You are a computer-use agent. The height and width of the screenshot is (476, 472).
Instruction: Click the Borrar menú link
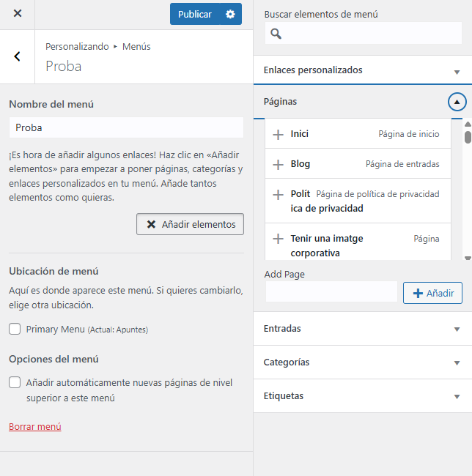(35, 427)
